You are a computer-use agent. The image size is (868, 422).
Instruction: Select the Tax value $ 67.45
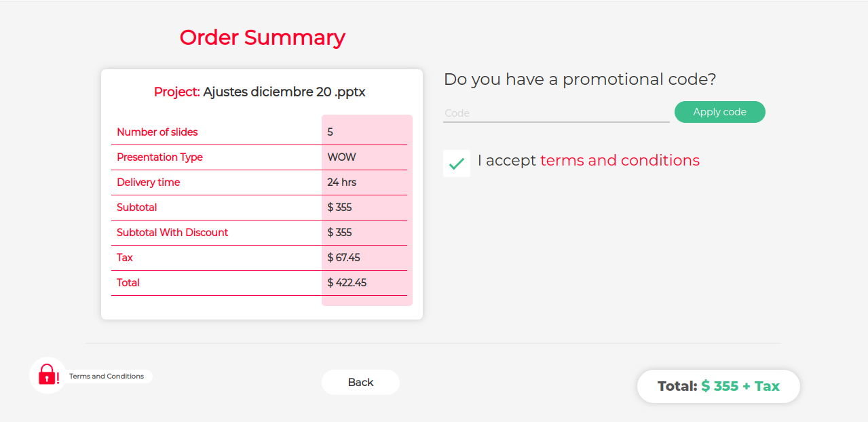(x=343, y=258)
